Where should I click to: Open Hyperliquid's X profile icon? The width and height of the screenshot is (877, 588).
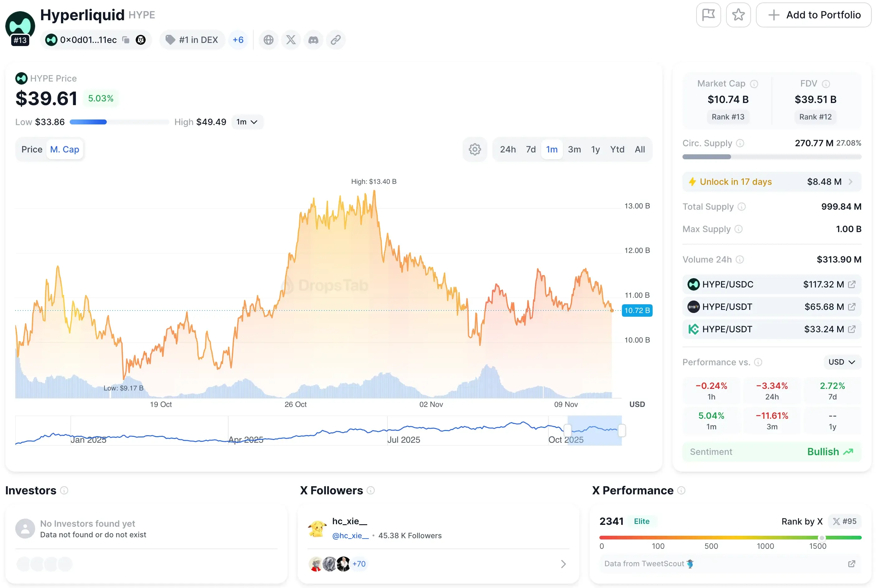pos(291,40)
